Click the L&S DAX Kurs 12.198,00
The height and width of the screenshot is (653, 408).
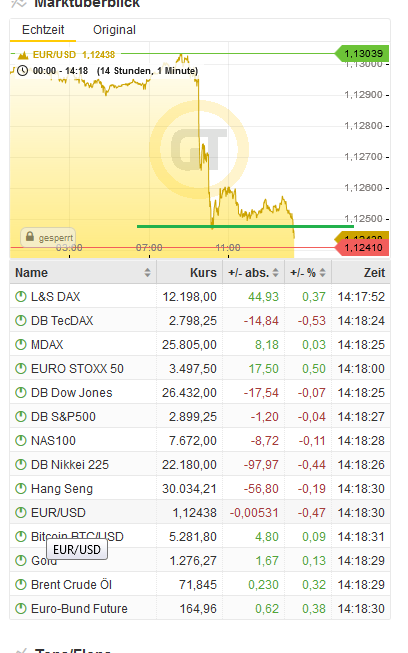pos(189,297)
